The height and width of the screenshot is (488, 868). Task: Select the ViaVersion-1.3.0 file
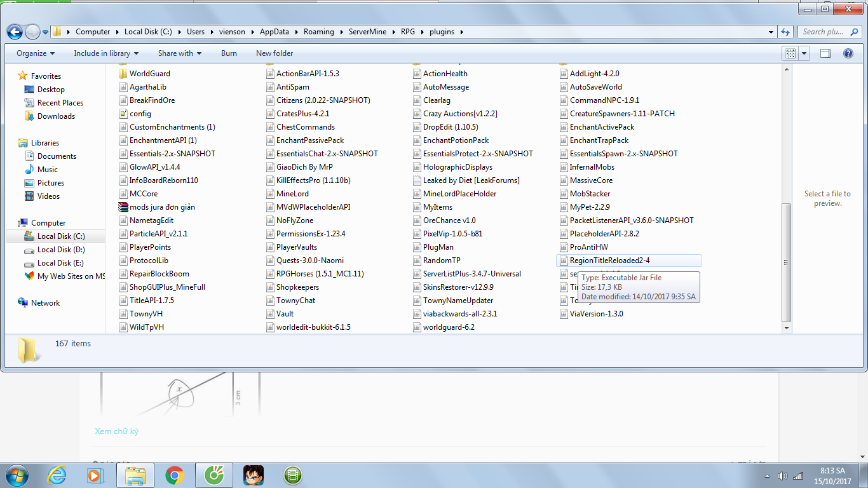pyautogui.click(x=591, y=314)
